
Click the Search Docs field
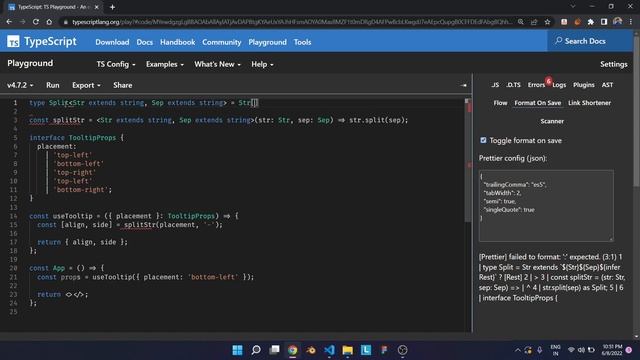[x=590, y=41]
